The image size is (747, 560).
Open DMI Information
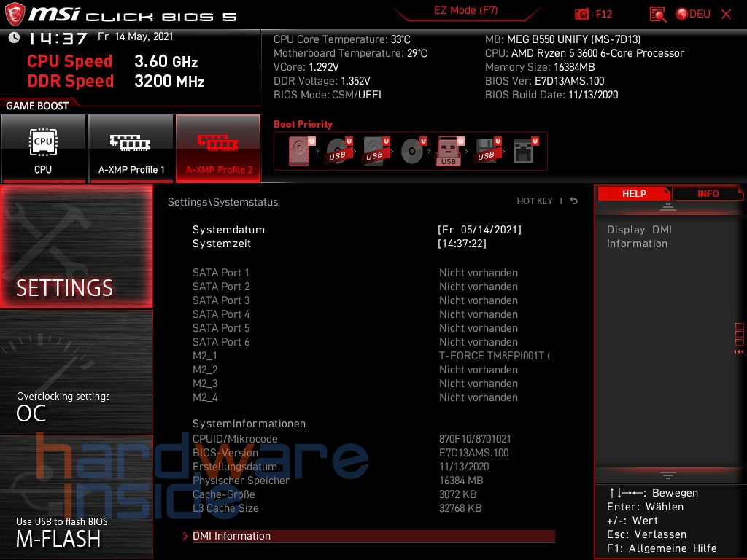(232, 536)
